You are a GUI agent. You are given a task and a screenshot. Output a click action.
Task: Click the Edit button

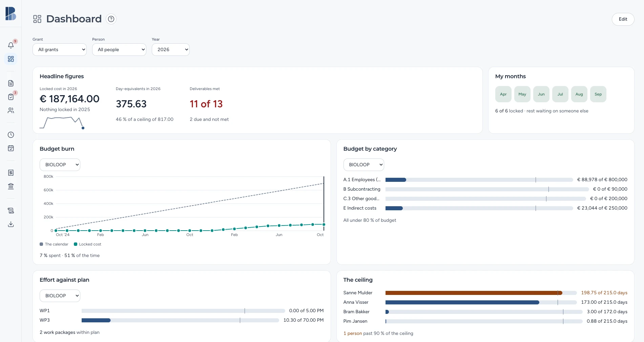click(x=623, y=19)
